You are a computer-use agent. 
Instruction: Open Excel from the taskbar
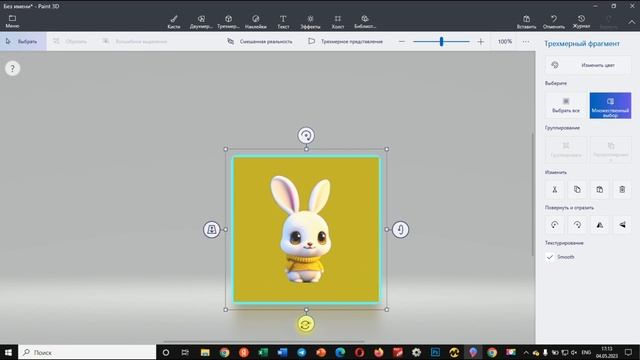point(263,352)
